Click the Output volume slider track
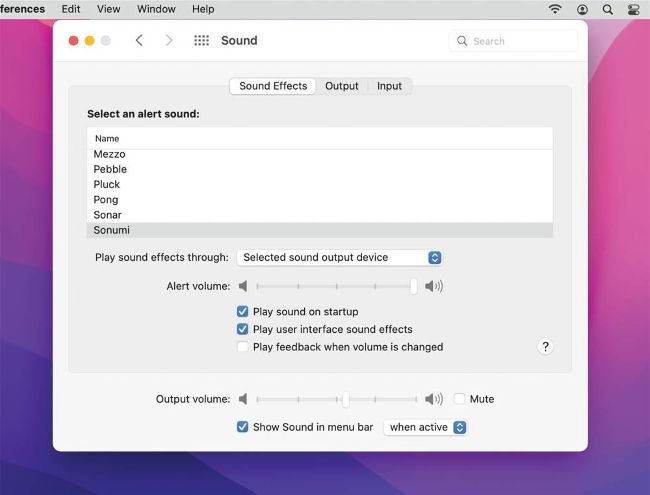Image resolution: width=650 pixels, height=495 pixels. 300,399
